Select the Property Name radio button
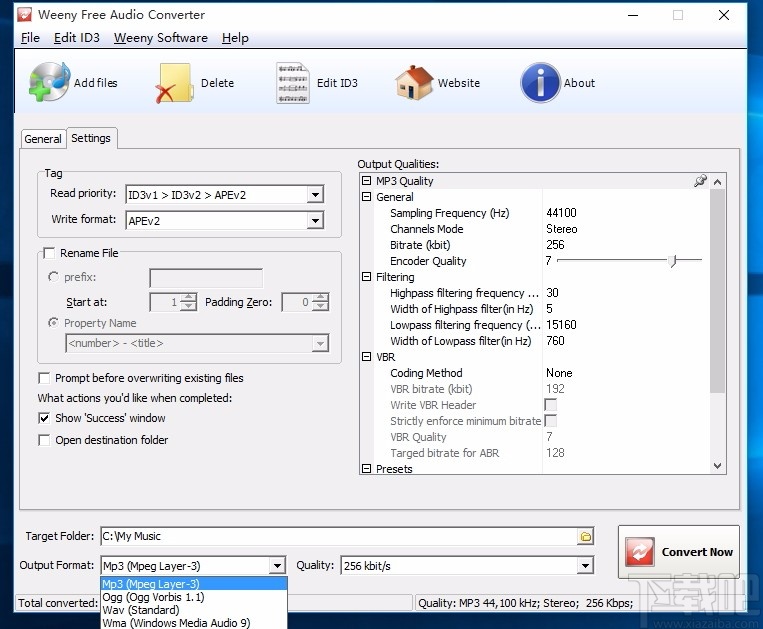763x629 pixels. 53,323
